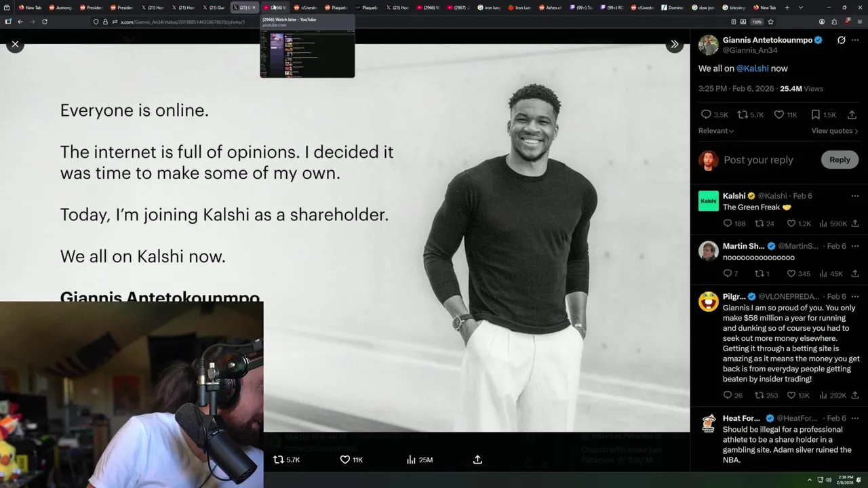Open View quotes link

point(835,131)
